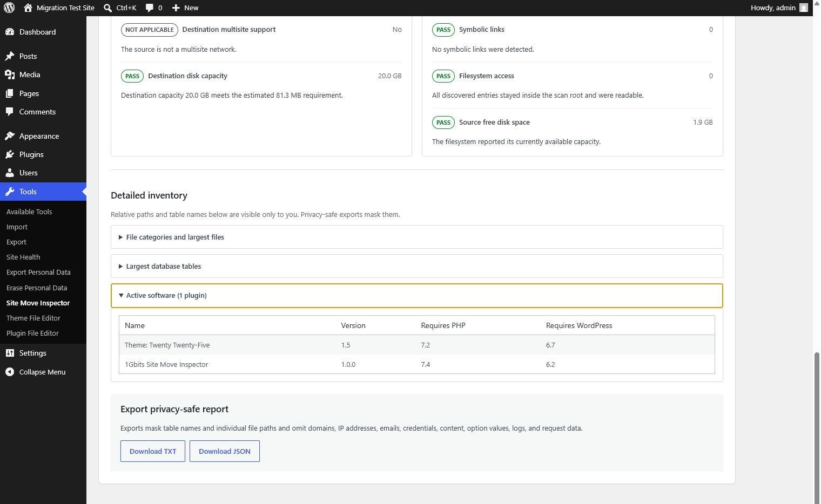The width and height of the screenshot is (821, 504).
Task: Click the Posts pushpin icon
Action: 10,56
